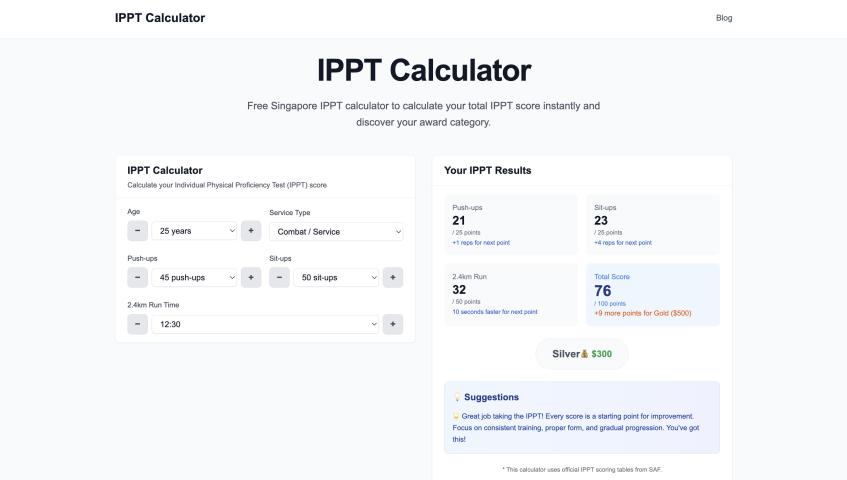Click the IPPT Calculator site logo

(x=160, y=18)
